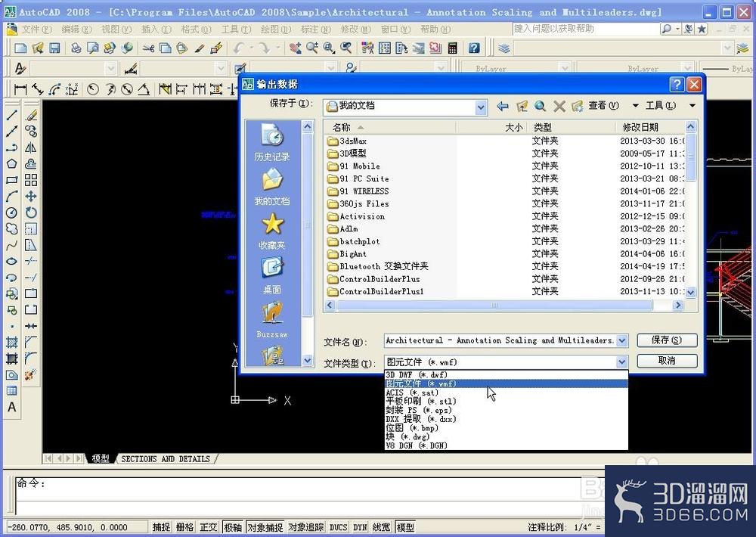Screen dimensions: 756x537
Task: Expand the Save in (保存于) folder dropdown
Action: [x=480, y=107]
